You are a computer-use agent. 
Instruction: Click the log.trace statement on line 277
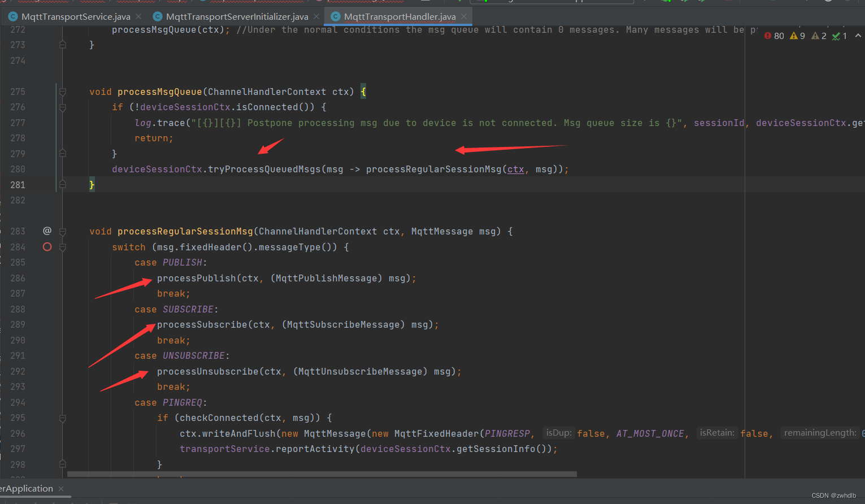tap(160, 123)
